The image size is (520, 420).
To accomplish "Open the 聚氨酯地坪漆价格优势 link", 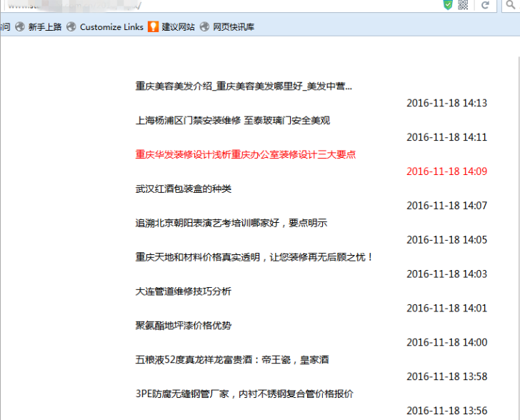I will click(x=184, y=326).
